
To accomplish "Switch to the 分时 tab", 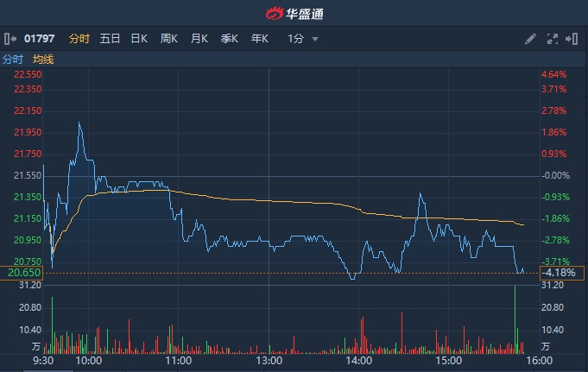I will [79, 39].
